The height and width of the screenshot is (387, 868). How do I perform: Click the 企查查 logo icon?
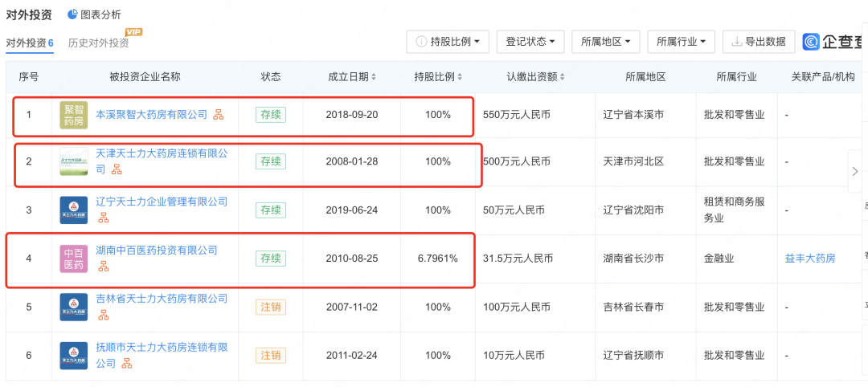[x=811, y=42]
